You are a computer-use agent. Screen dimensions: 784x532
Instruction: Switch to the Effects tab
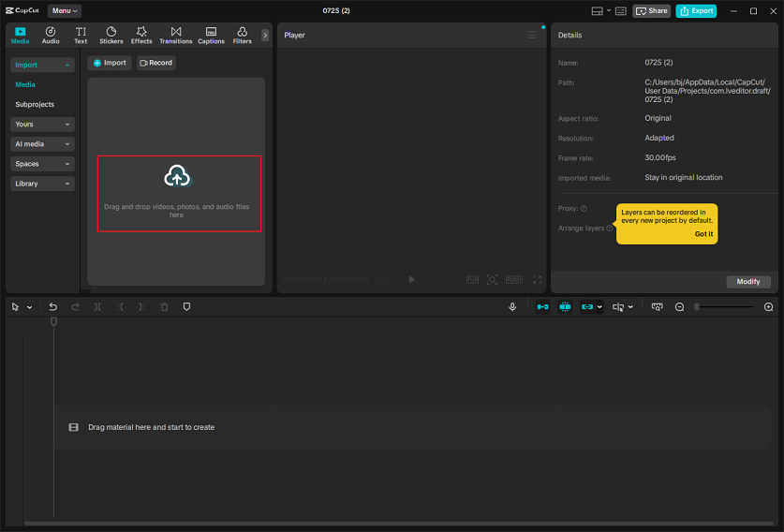click(141, 36)
